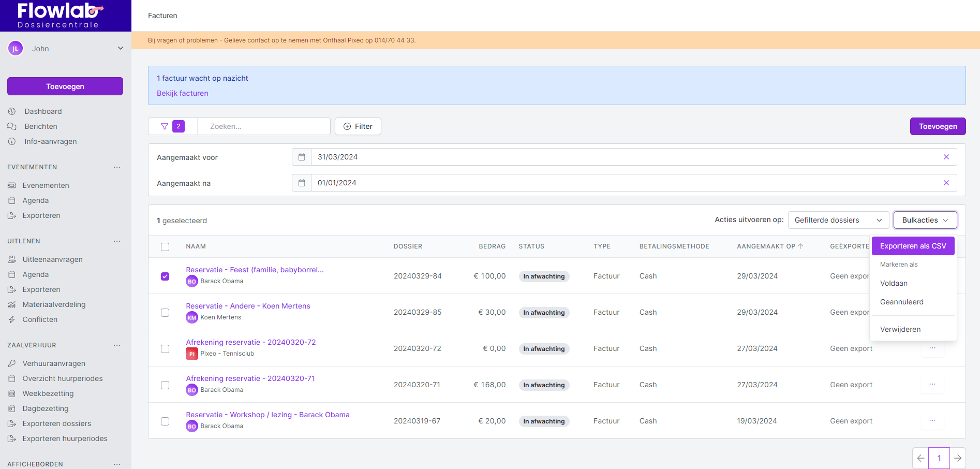Choose Exporteren als CSV option
This screenshot has height=469, width=980.
(913, 246)
